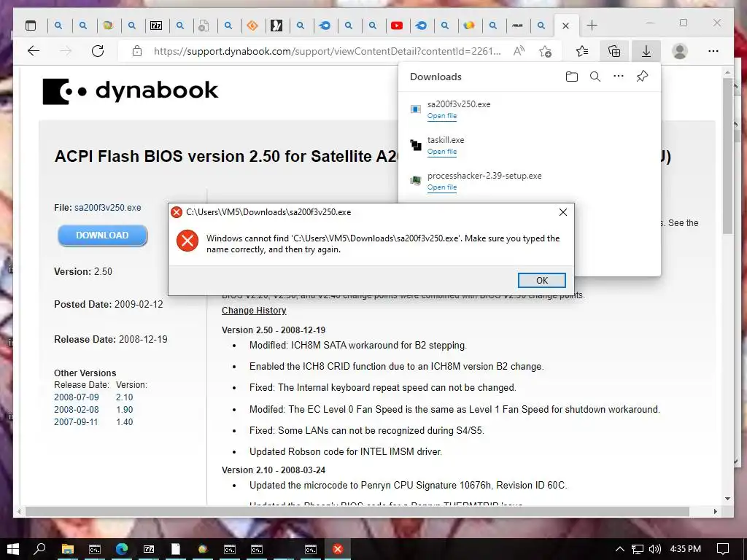The width and height of the screenshot is (747, 560).
Task: Toggle the Downloads toolbar button
Action: click(x=646, y=51)
